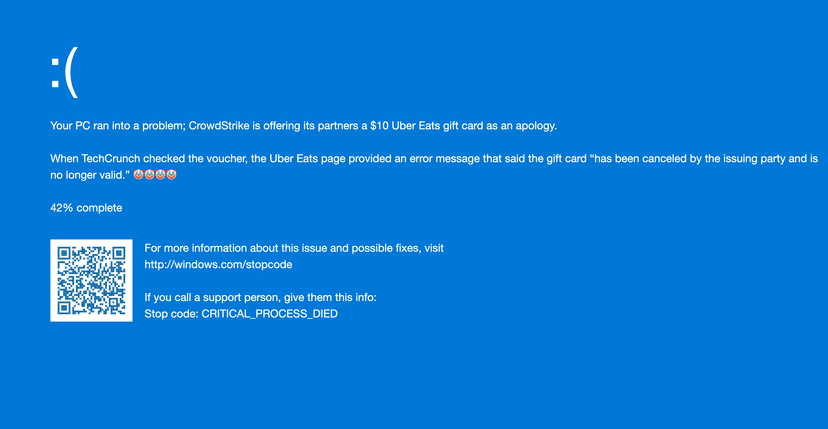828x429 pixels.
Task: Click the 42% complete progress text
Action: click(86, 208)
